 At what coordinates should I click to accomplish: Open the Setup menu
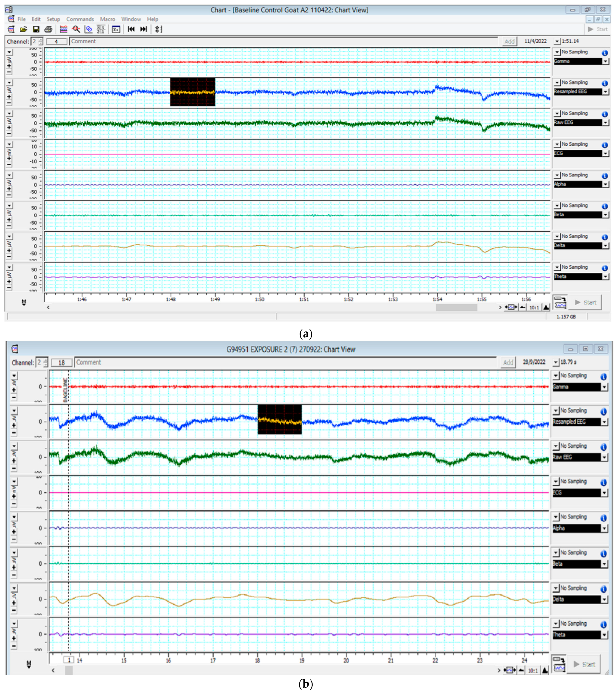[53, 19]
